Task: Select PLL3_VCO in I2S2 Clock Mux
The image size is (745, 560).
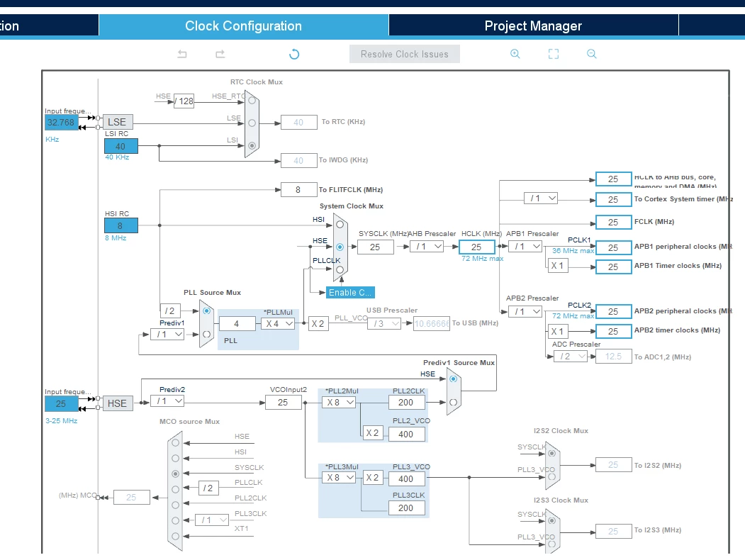Action: point(551,476)
